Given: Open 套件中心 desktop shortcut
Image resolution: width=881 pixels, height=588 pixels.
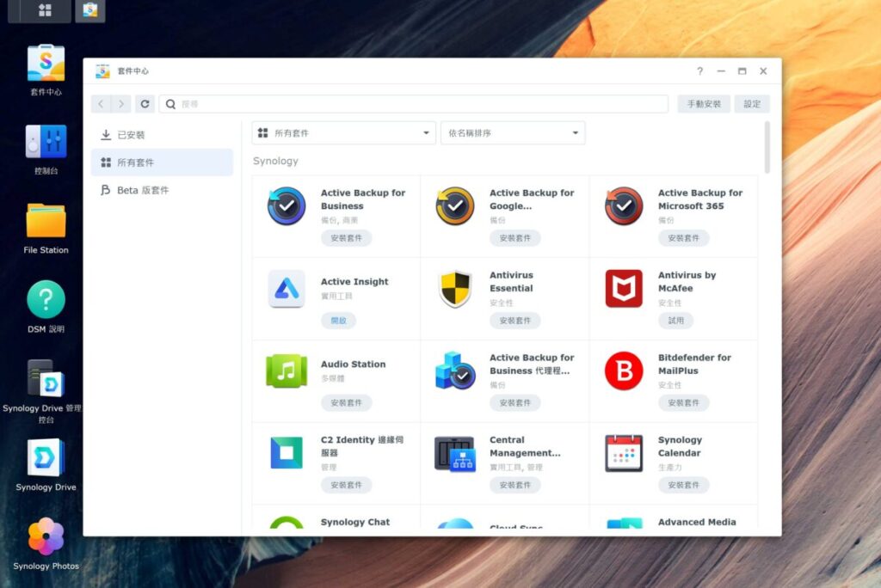Looking at the screenshot, I should [46, 69].
